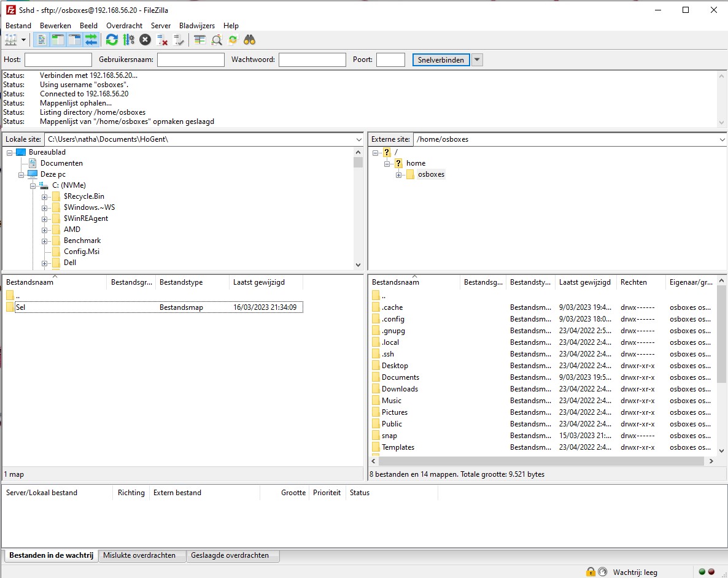Expand the osboxes remote folder node
728x578 pixels.
[399, 175]
